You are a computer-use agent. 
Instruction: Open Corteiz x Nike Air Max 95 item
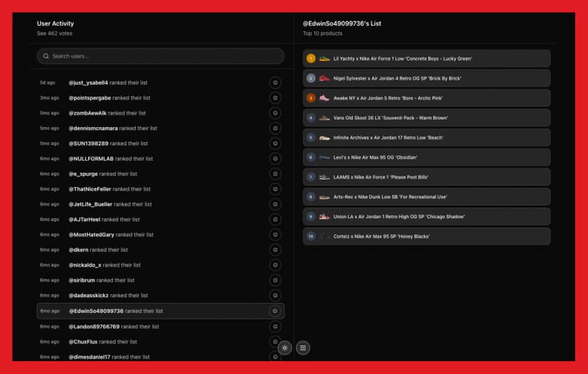point(427,237)
